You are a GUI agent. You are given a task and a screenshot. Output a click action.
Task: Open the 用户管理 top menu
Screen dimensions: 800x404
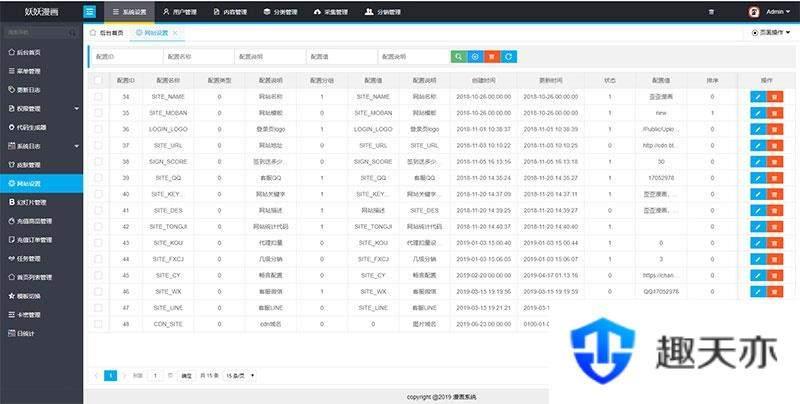click(180, 12)
